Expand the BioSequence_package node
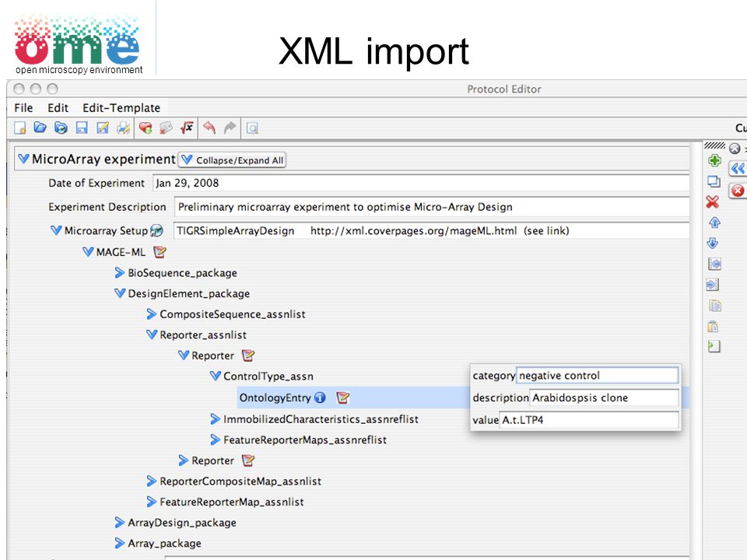Viewport: 747px width, 560px height. (x=120, y=273)
